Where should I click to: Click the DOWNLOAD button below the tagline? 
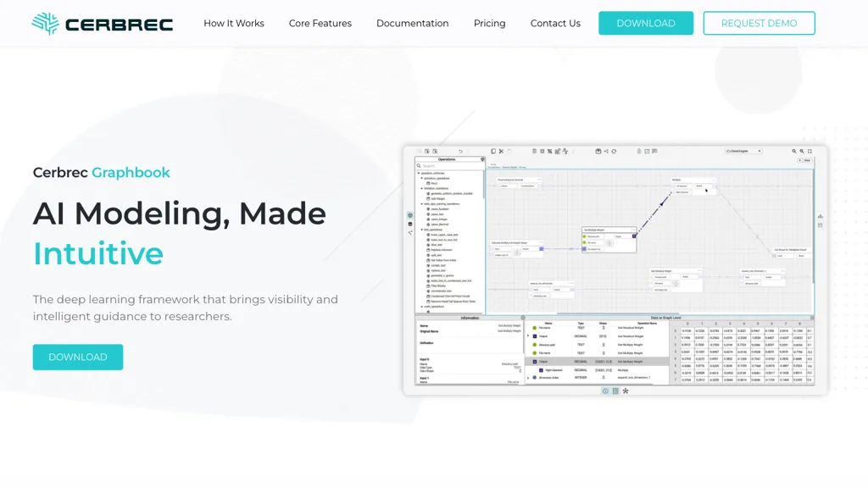tap(78, 358)
